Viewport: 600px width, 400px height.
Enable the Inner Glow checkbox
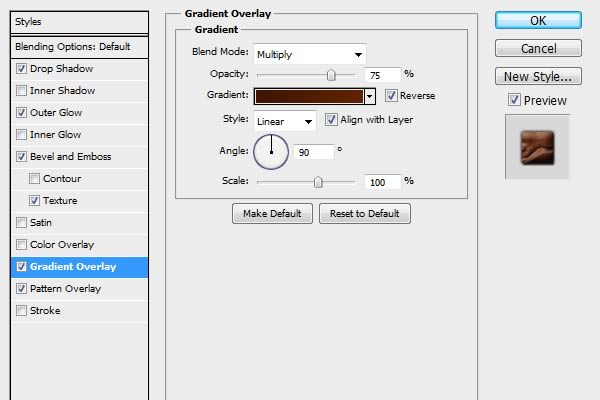click(x=21, y=135)
